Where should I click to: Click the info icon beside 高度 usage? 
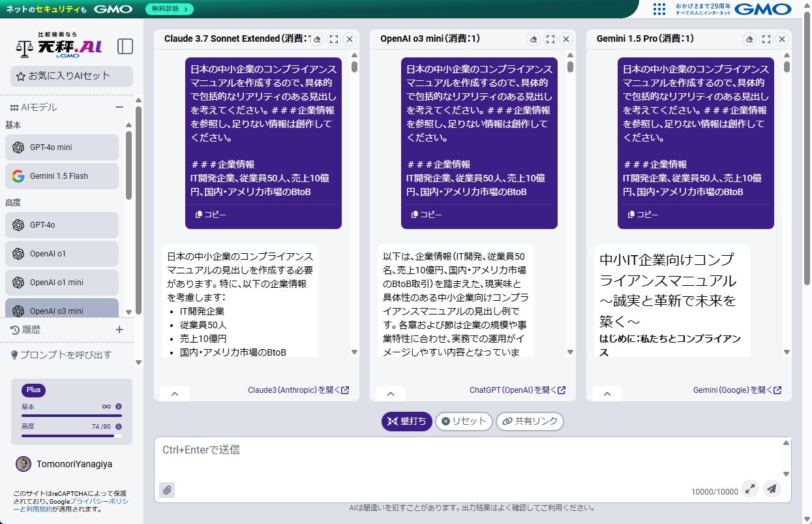pyautogui.click(x=119, y=426)
